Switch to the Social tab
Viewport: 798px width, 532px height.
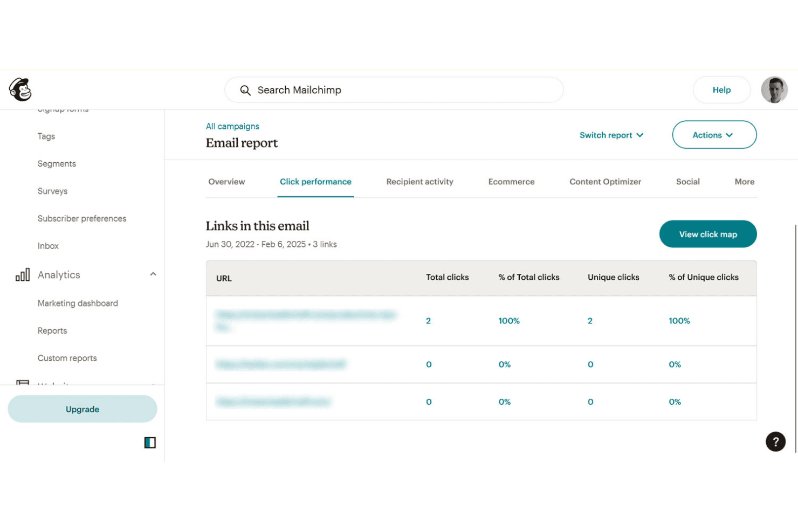687,182
